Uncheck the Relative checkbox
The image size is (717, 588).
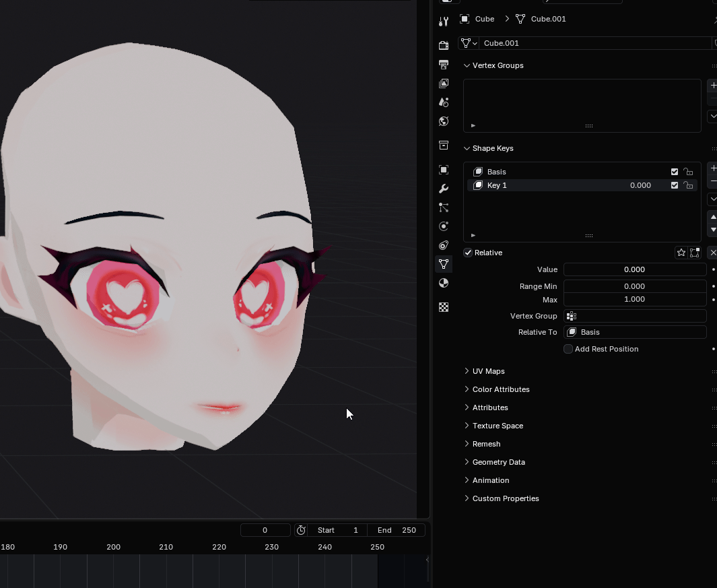(x=468, y=253)
